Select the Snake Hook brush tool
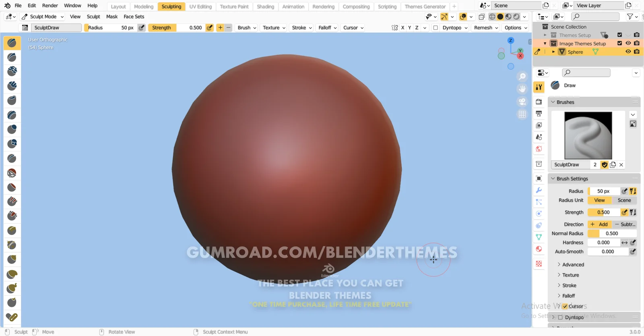 click(x=12, y=288)
